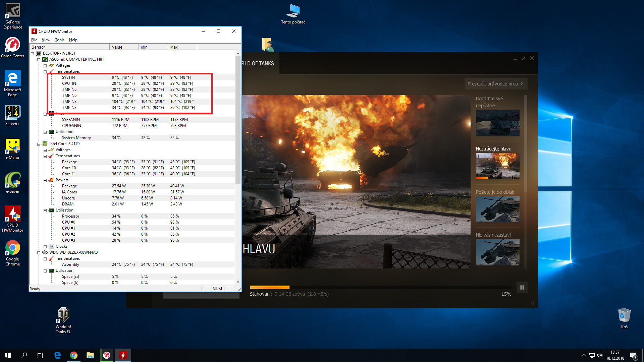Image resolution: width=644 pixels, height=362 pixels.
Task: Expand the Clocks tree node
Action: (x=45, y=247)
